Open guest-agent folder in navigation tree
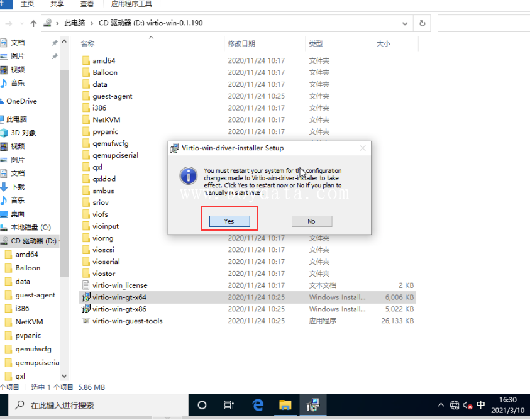Image resolution: width=530 pixels, height=420 pixels. click(35, 295)
